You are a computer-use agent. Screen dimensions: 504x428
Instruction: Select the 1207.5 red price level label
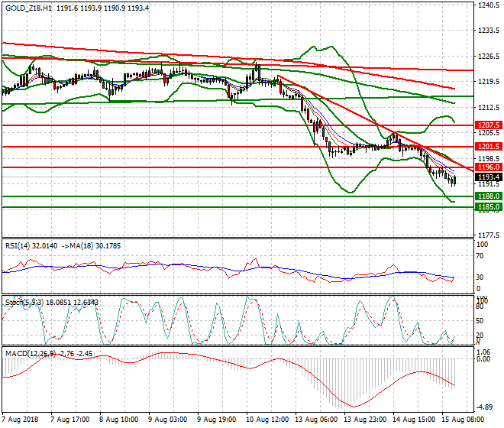(x=489, y=125)
